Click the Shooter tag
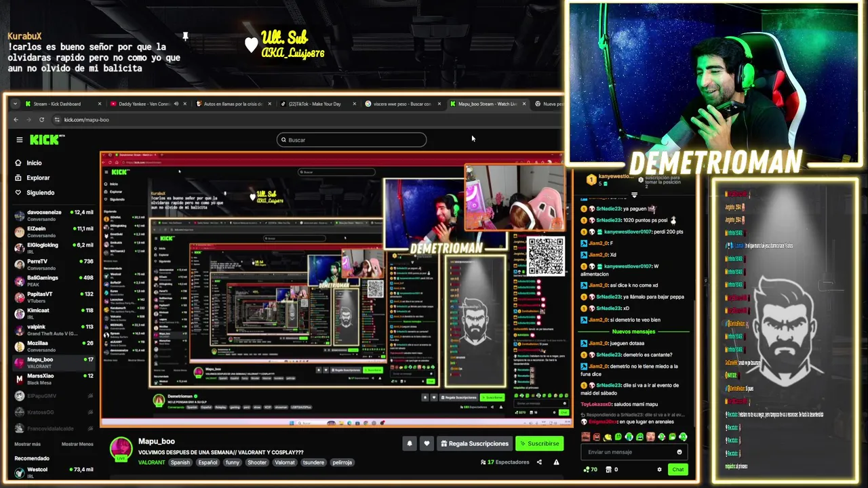 (257, 462)
